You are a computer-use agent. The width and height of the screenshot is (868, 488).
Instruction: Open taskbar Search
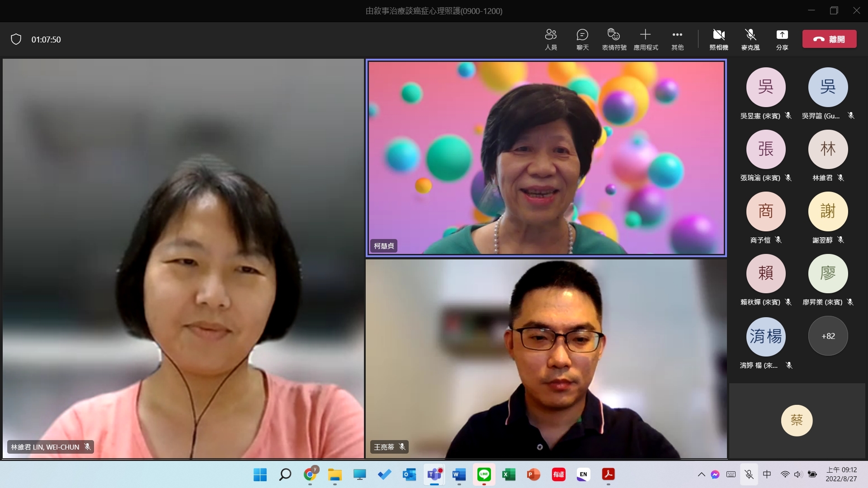click(285, 474)
